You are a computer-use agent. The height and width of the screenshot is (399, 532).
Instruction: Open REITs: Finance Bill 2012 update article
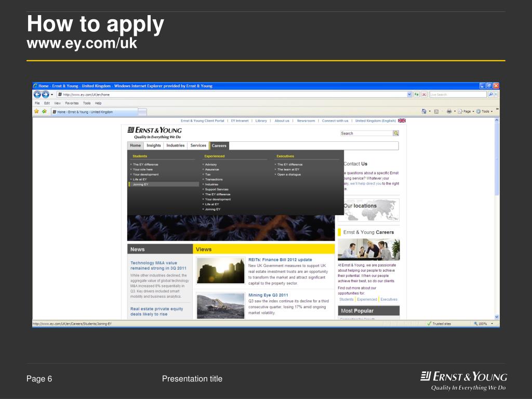[280, 260]
